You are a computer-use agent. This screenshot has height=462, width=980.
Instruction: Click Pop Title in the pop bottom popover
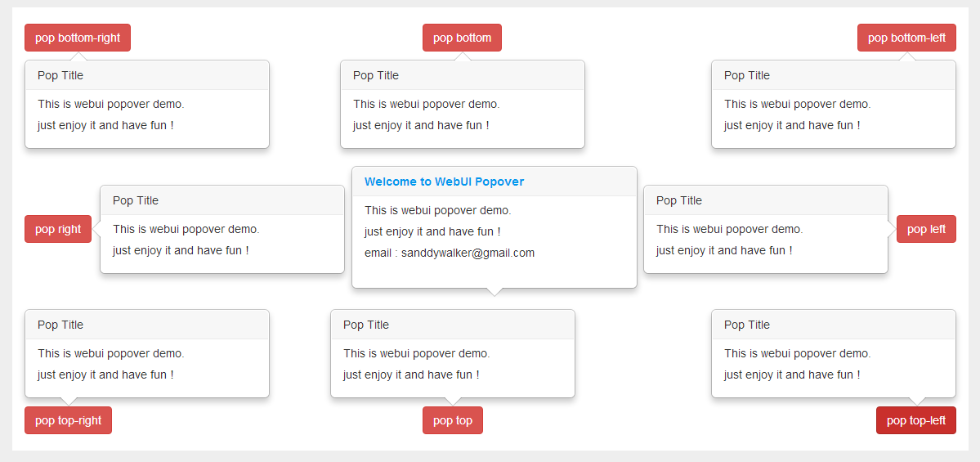pyautogui.click(x=376, y=76)
